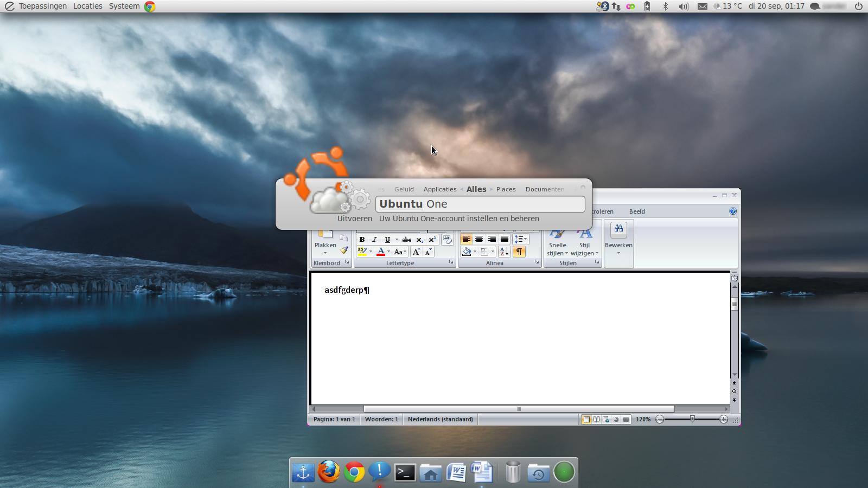Open the Bewerken editing menu
Viewport: 868px width, 488px height.
pyautogui.click(x=619, y=243)
